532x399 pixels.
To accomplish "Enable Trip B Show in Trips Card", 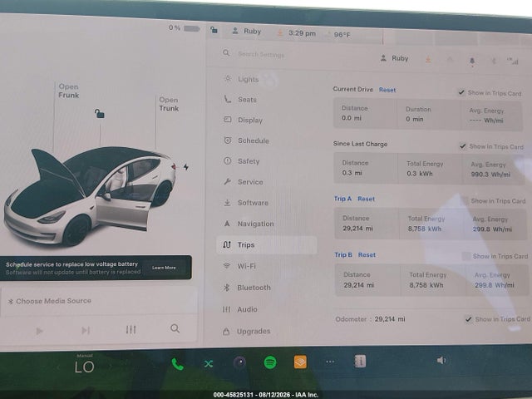I will click(x=466, y=256).
